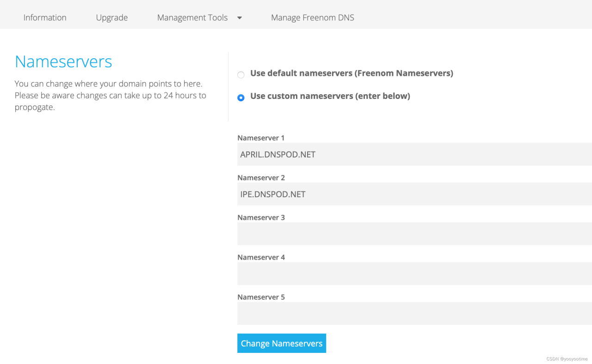Click the 24 hours propagation notice text
592x364 pixels.
tap(110, 96)
